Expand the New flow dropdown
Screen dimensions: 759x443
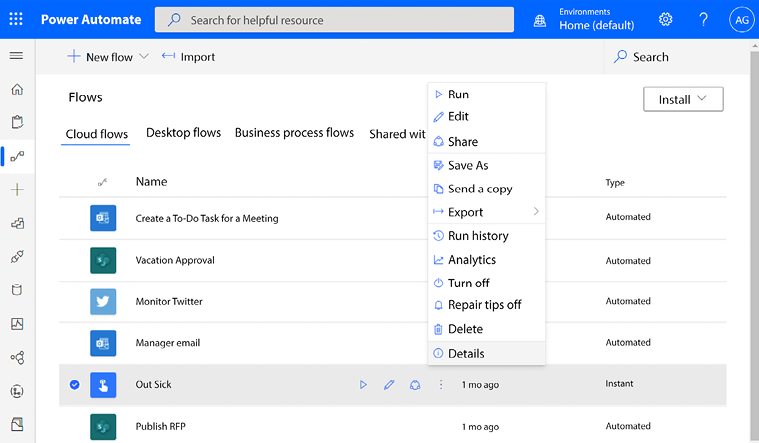(144, 57)
